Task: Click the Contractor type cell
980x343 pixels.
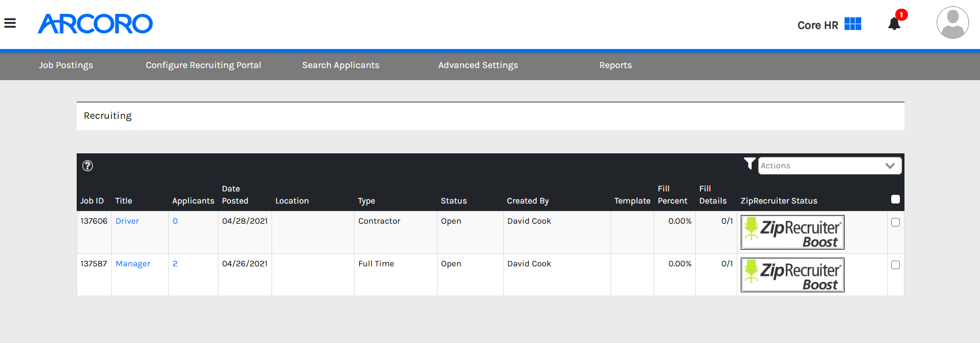Action: tap(379, 221)
